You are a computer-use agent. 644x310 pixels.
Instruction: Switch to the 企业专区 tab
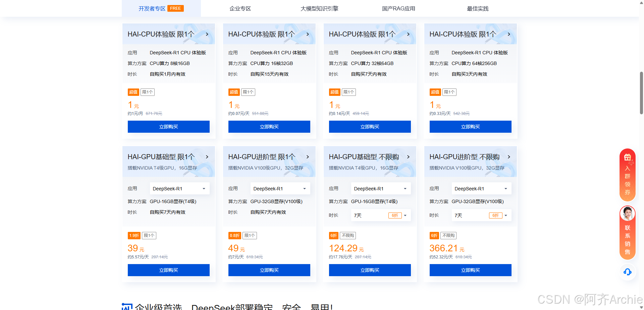(240, 8)
